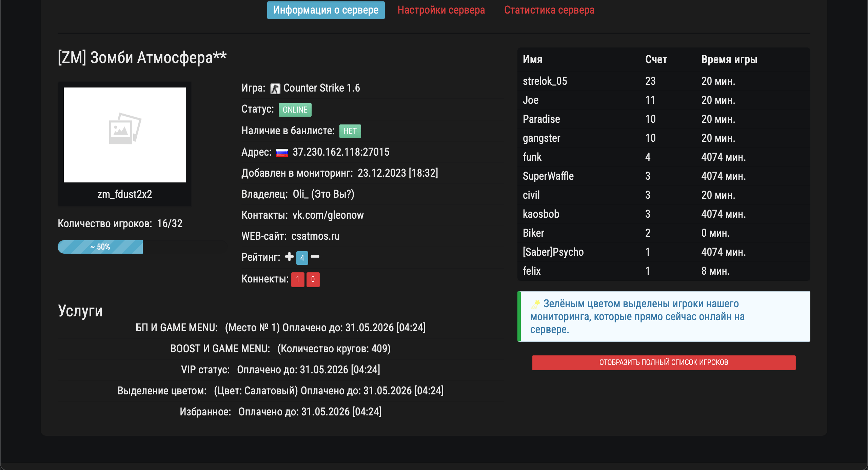
Task: Open the csatmos.ru website link
Action: pos(315,236)
